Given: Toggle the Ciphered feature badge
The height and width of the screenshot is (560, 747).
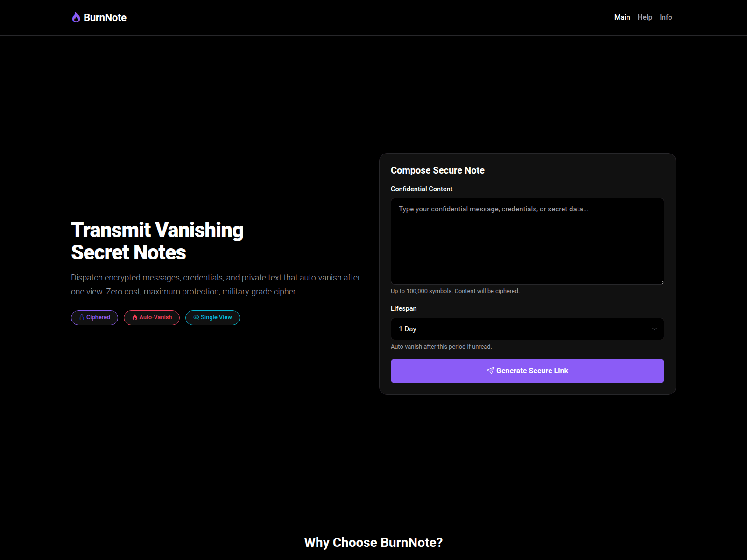Looking at the screenshot, I should click(94, 317).
